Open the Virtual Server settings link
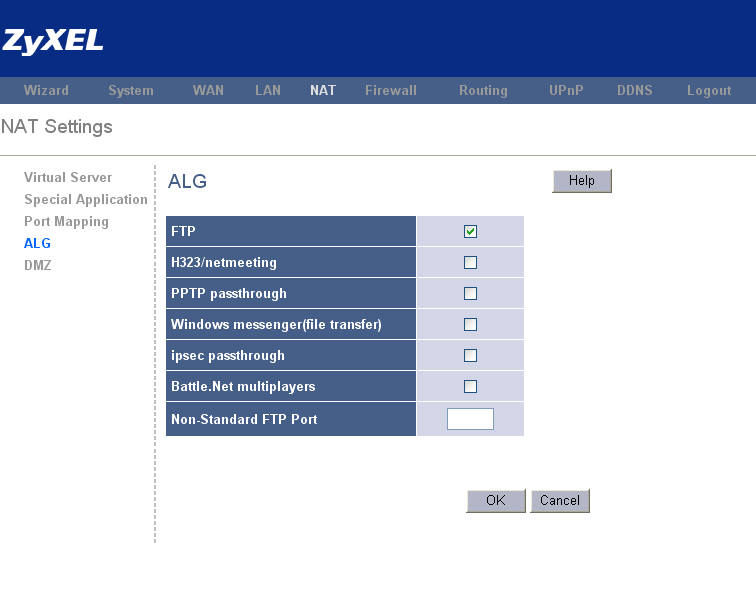This screenshot has width=756, height=603. point(68,178)
